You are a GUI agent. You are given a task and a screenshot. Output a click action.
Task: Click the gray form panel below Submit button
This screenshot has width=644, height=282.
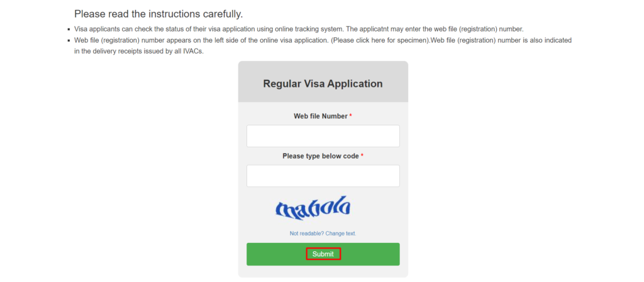click(323, 271)
